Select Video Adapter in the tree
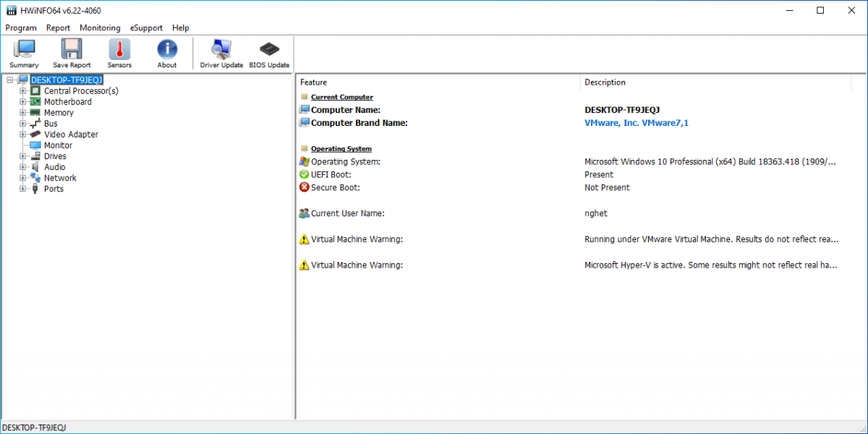 pos(71,135)
